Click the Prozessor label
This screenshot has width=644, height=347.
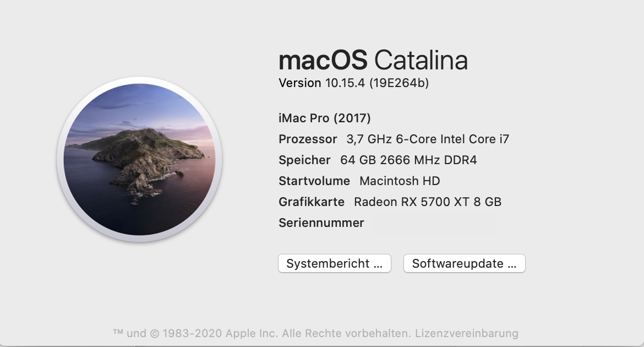point(308,139)
